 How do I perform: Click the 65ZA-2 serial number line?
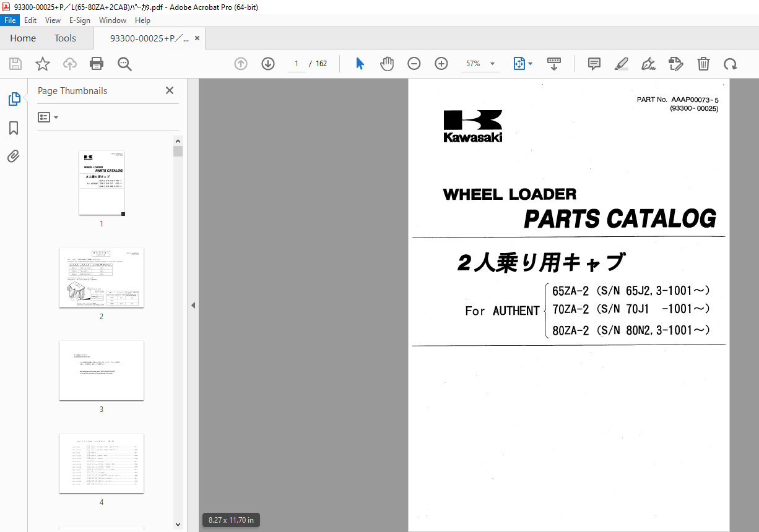coord(631,291)
